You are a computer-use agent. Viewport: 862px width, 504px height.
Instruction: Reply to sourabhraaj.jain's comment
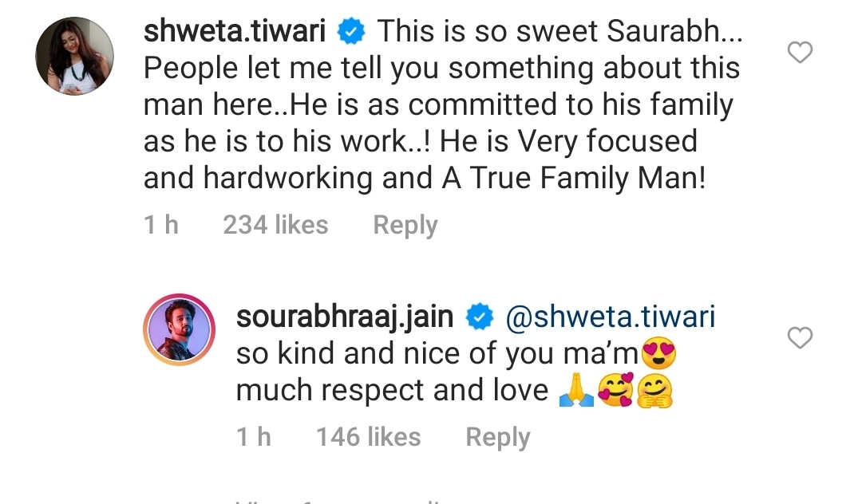498,438
